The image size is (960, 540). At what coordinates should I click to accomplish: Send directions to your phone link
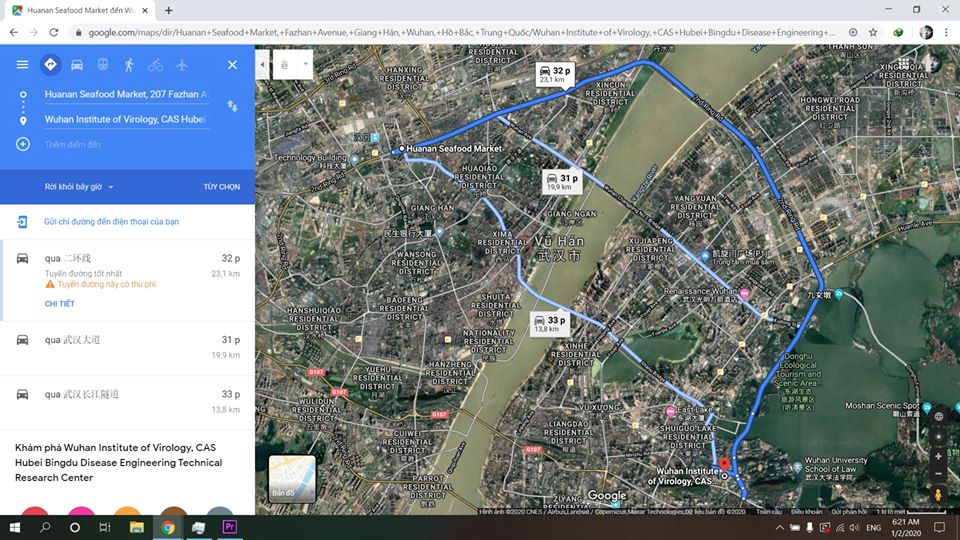111,222
